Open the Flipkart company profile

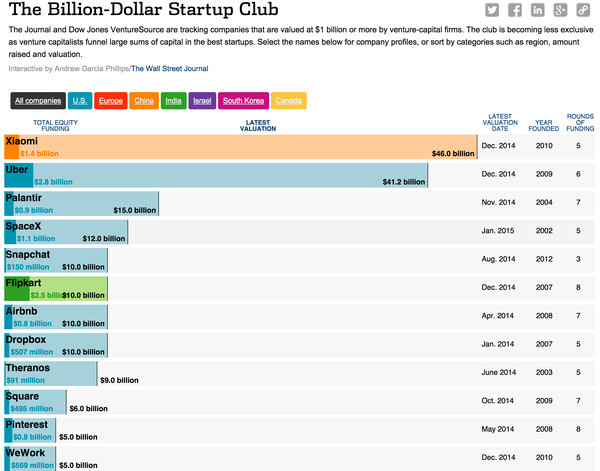(56, 289)
